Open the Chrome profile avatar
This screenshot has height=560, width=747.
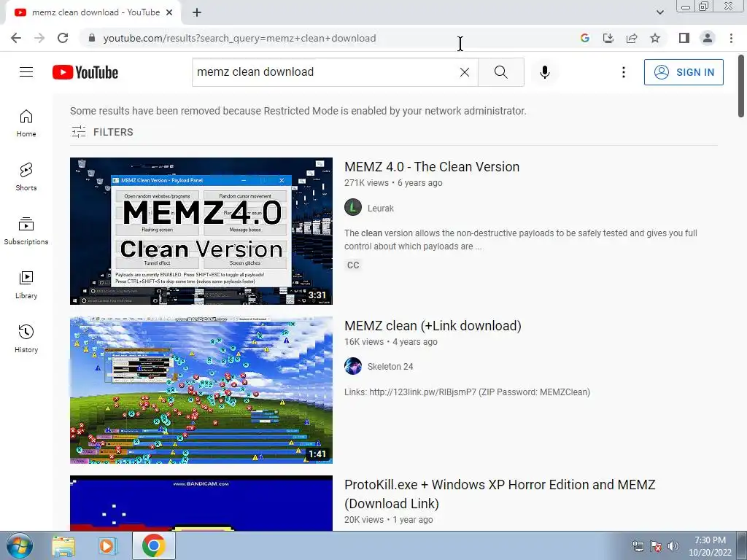[708, 38]
